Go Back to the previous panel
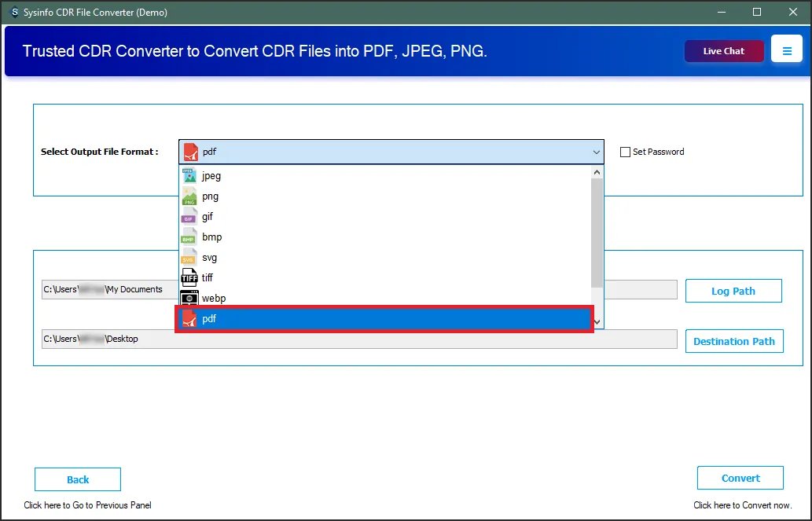 coord(78,479)
